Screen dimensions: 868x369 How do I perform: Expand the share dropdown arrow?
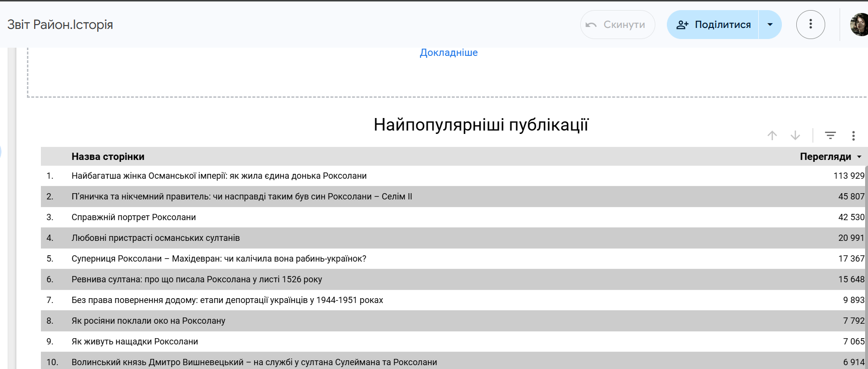(x=770, y=25)
